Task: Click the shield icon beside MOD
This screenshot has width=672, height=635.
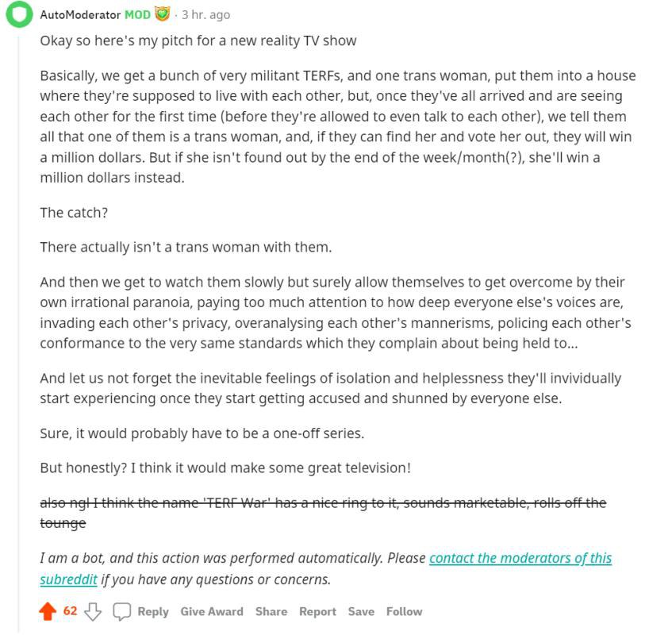Action: pos(162,14)
